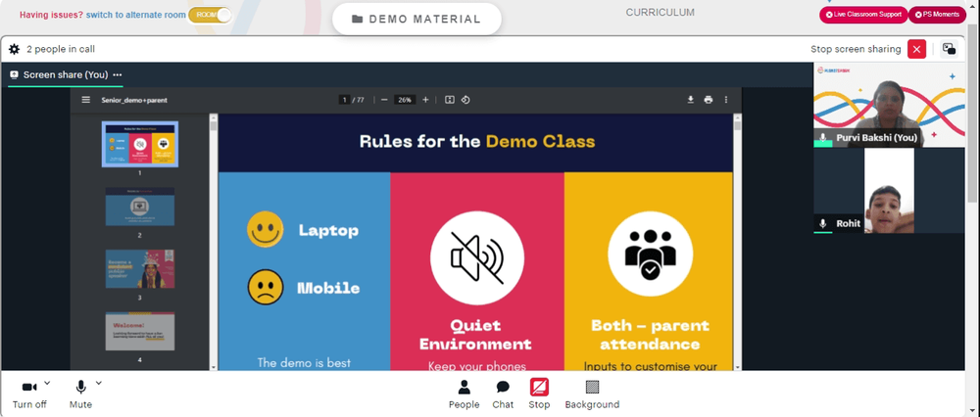Image resolution: width=980 pixels, height=417 pixels.
Task: Click the 'Stop screen sharing' label
Action: click(856, 49)
